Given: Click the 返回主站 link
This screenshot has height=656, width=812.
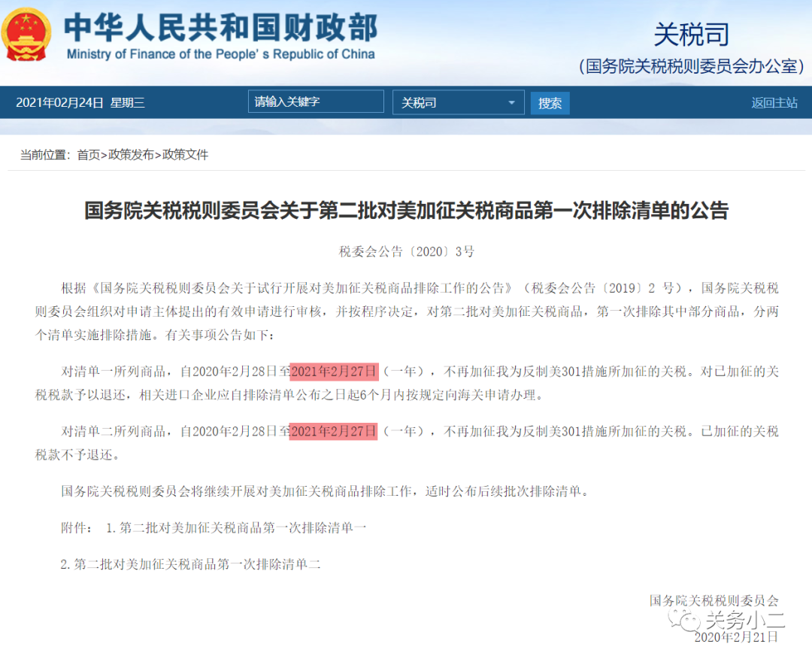Looking at the screenshot, I should [774, 102].
